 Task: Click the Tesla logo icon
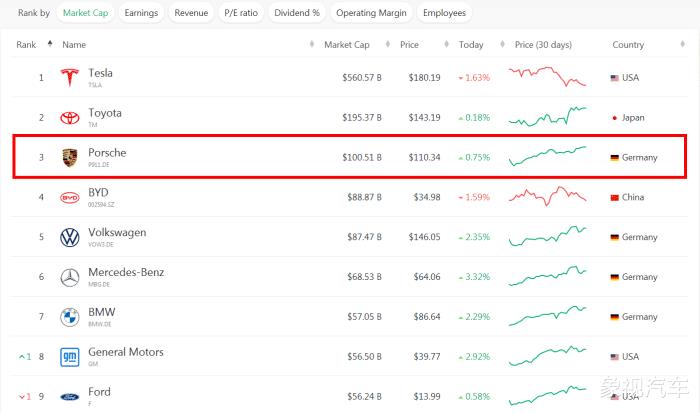click(x=70, y=78)
